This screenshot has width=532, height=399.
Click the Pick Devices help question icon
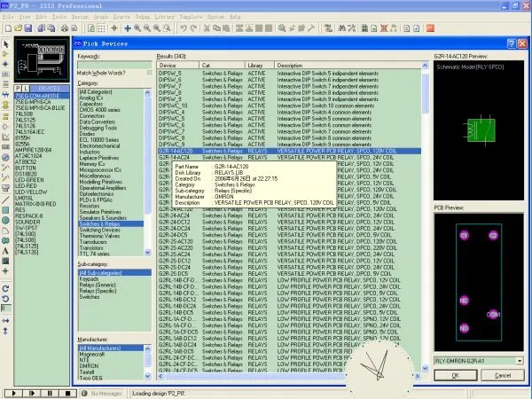(x=512, y=43)
